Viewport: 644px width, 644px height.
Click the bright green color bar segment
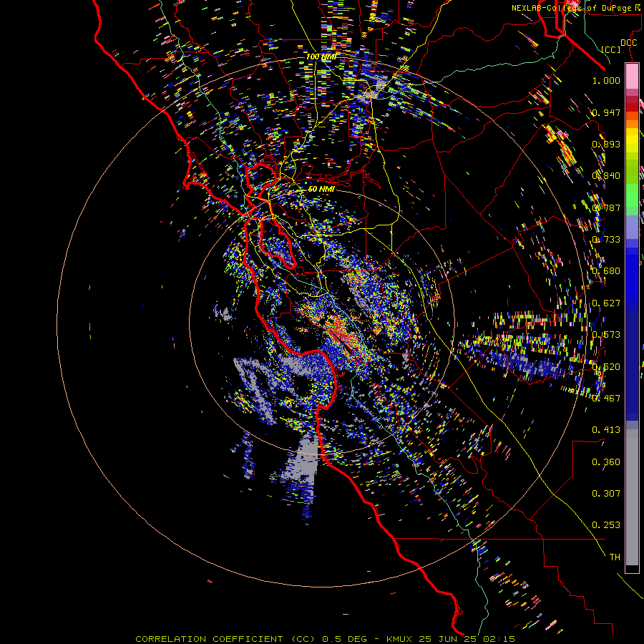(x=632, y=194)
